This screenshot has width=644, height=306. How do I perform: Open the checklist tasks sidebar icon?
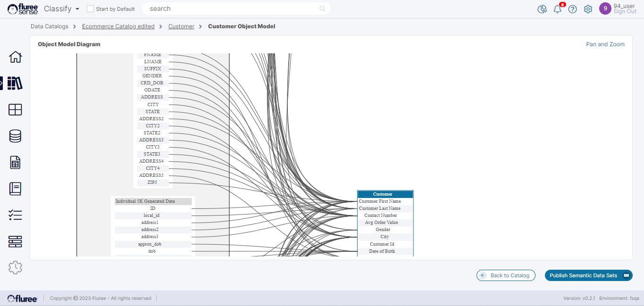pyautogui.click(x=15, y=215)
